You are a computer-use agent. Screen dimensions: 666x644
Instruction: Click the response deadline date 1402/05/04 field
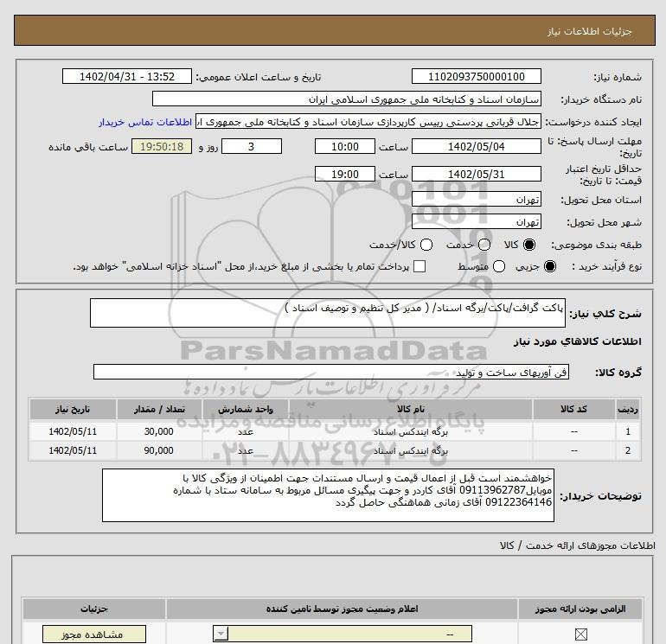[x=476, y=146]
